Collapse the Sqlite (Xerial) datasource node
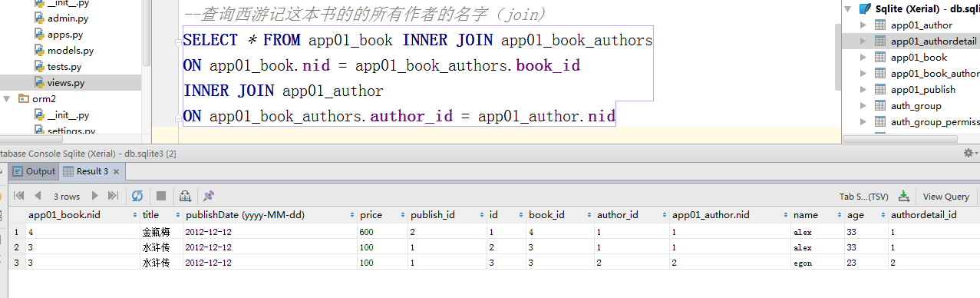 [848, 9]
